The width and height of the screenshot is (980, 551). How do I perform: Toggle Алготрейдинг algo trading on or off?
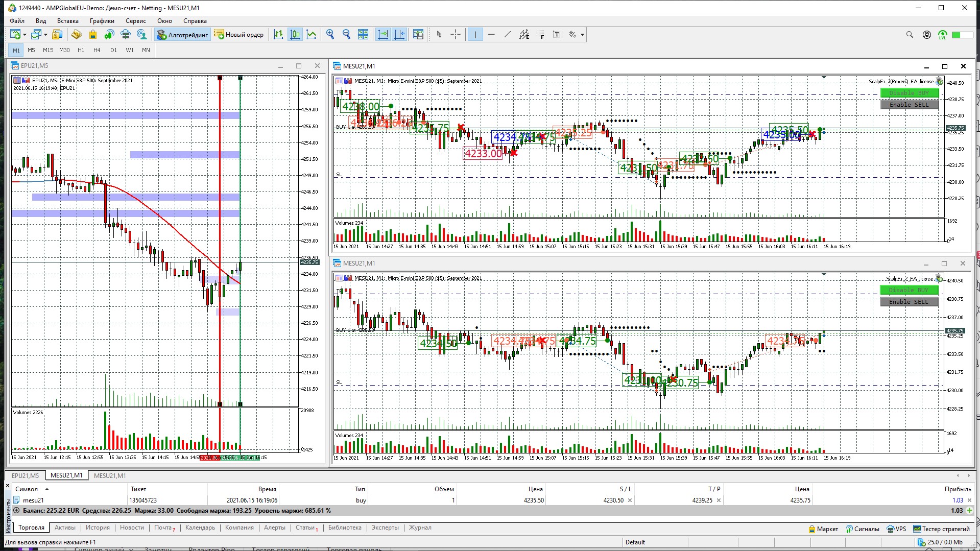(x=183, y=35)
